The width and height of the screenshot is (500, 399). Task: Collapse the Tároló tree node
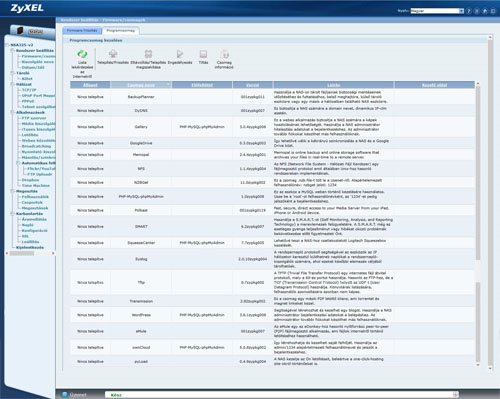click(13, 73)
